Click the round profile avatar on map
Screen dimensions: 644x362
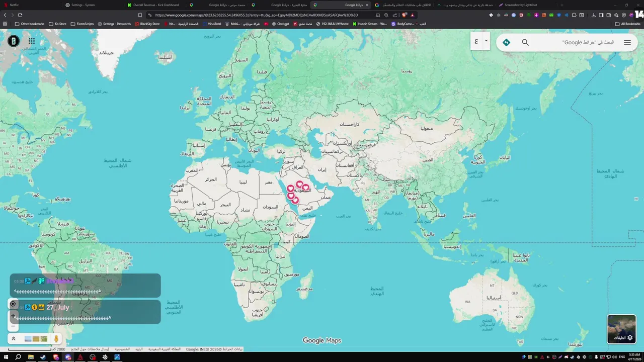click(x=14, y=41)
